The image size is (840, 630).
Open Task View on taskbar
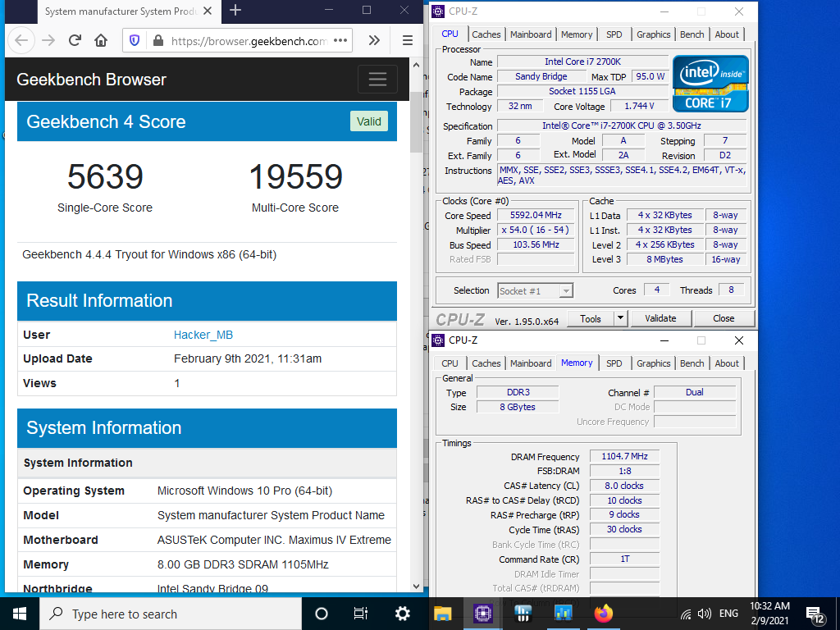361,614
